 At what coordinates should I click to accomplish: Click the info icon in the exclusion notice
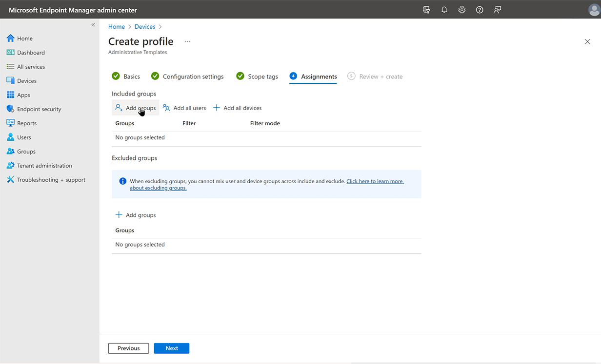[123, 181]
